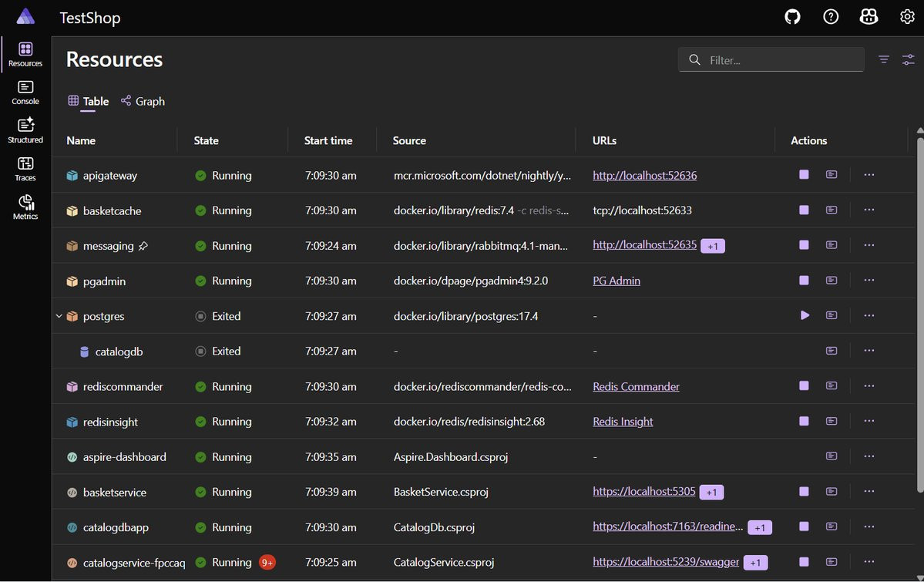The image size is (924, 582).
Task: Click the pin icon beside messaging
Action: tap(143, 246)
